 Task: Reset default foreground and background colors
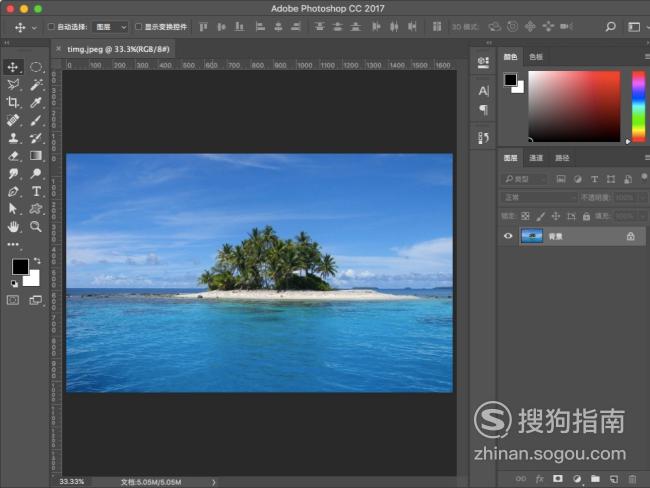click(15, 284)
